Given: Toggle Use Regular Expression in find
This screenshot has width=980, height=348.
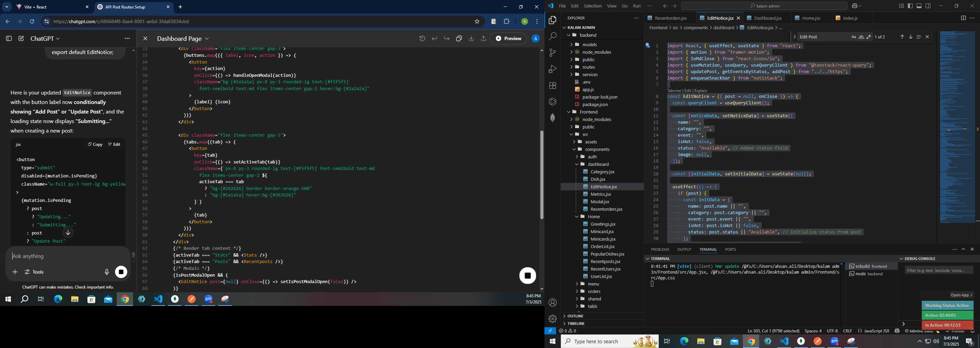Looking at the screenshot, I should coord(868,37).
